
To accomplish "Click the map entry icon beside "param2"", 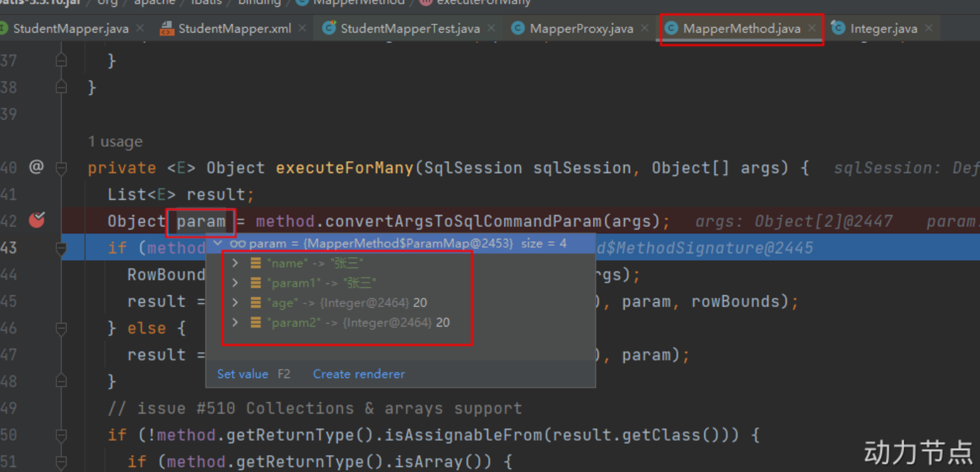I will coord(256,322).
